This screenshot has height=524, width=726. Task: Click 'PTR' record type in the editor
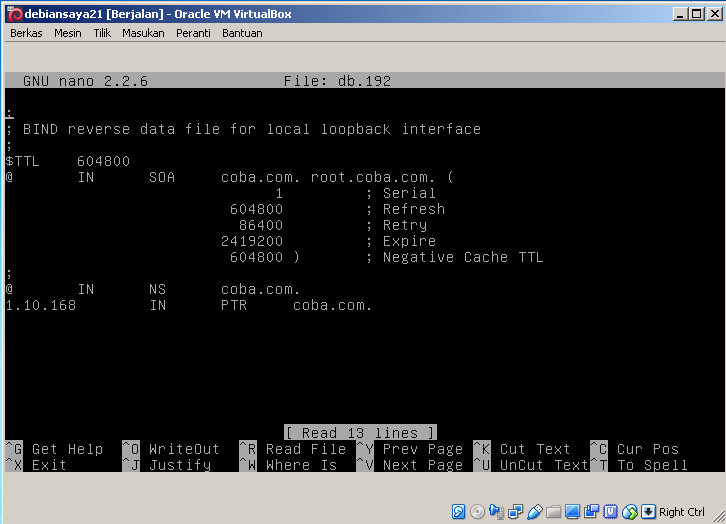234,306
